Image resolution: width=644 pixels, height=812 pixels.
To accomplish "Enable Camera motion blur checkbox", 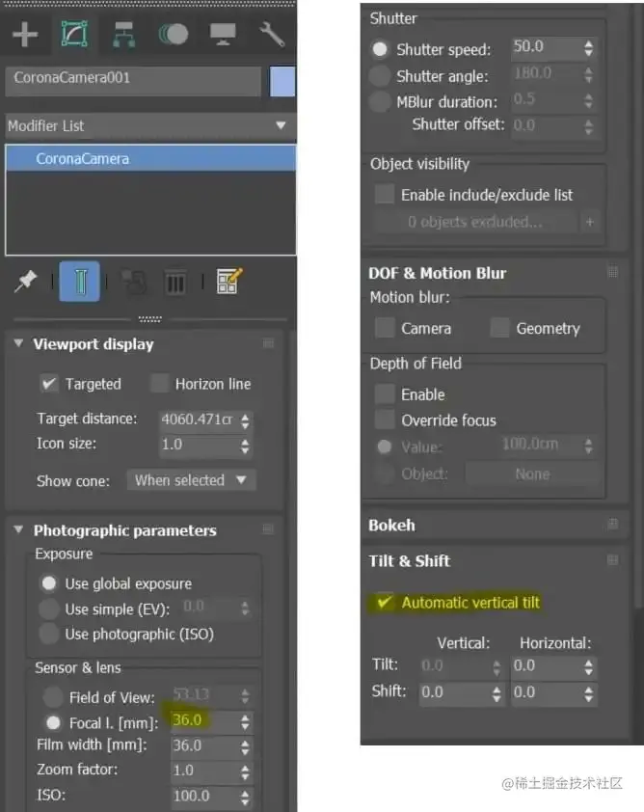I will click(385, 328).
